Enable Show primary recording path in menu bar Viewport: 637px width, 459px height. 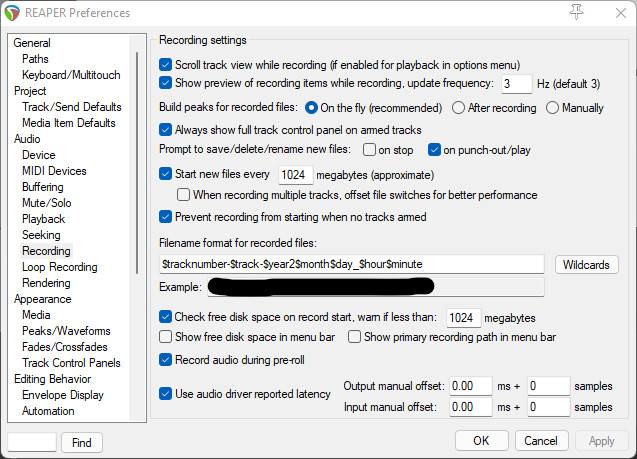click(x=354, y=337)
